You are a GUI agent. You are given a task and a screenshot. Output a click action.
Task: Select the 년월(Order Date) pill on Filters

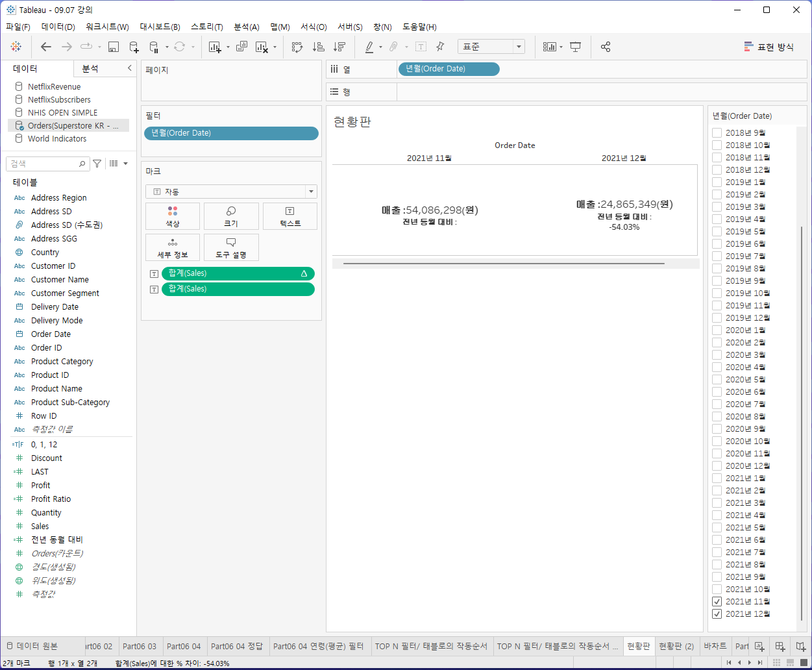(231, 133)
